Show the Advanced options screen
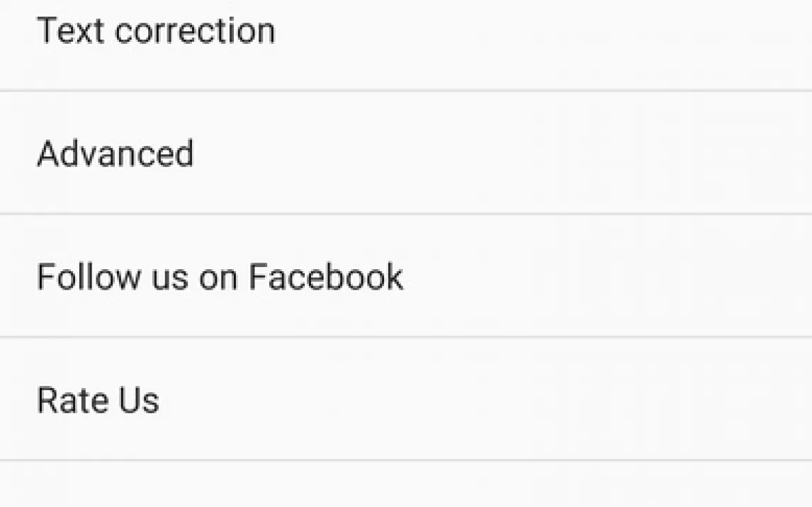The height and width of the screenshot is (507, 812). 115,153
